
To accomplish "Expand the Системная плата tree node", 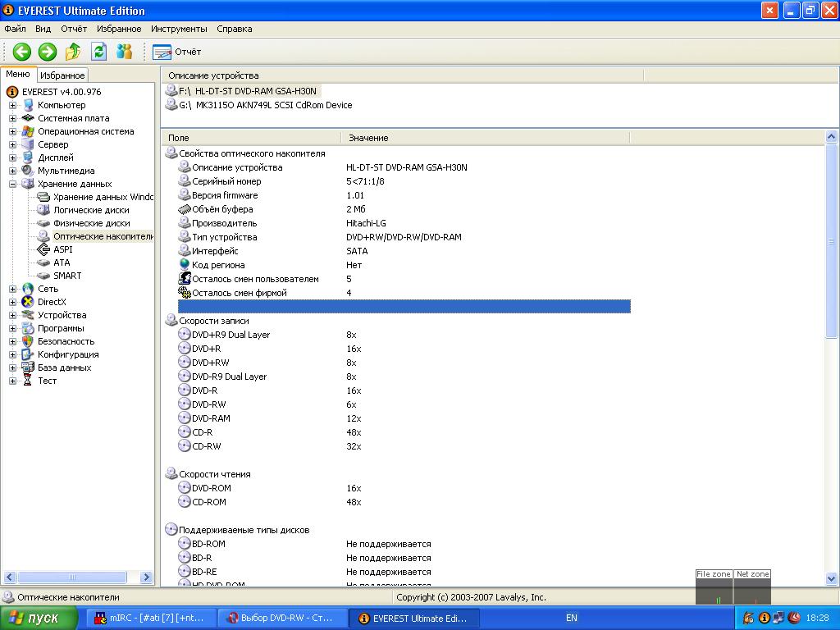I will [x=12, y=118].
